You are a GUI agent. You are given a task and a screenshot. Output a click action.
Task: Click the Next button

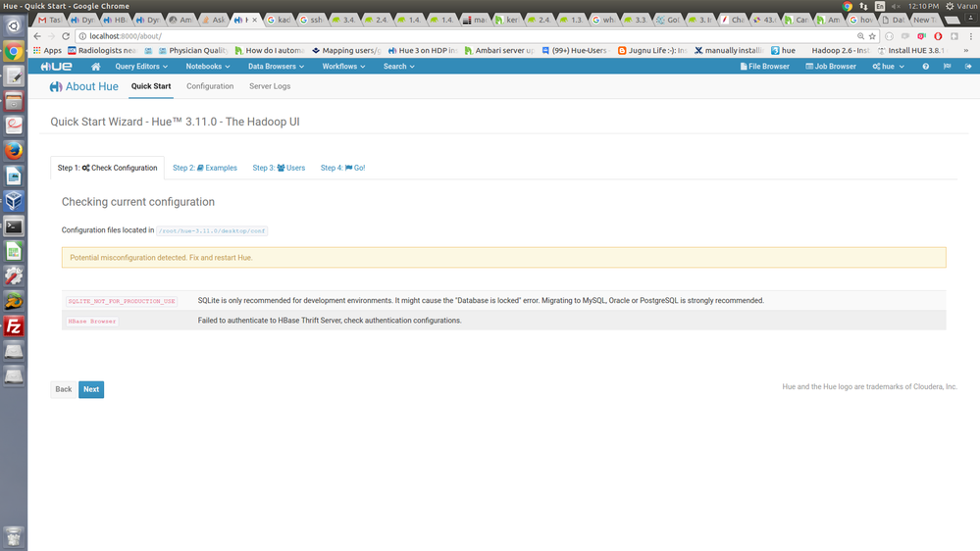(x=91, y=389)
